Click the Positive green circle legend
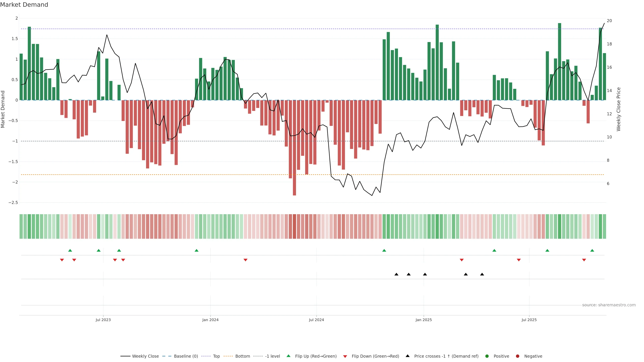Screen dimensions: 644x362 487,356
